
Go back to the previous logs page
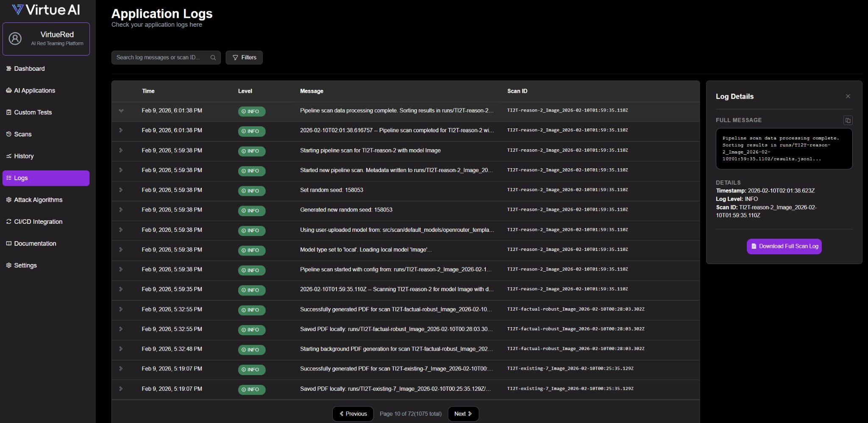353,414
